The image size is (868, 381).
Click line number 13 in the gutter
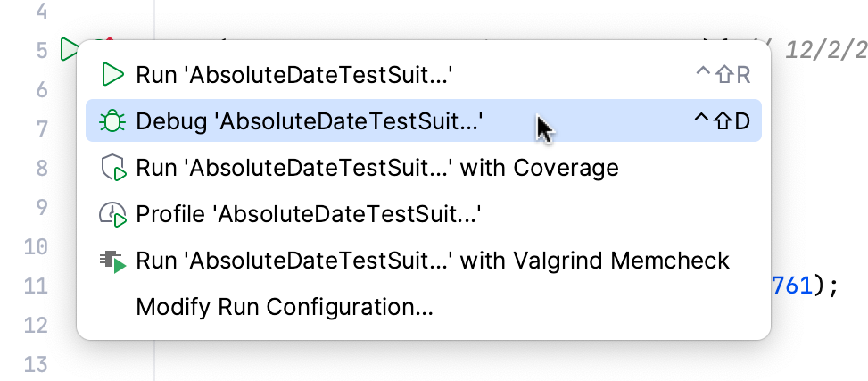37,364
